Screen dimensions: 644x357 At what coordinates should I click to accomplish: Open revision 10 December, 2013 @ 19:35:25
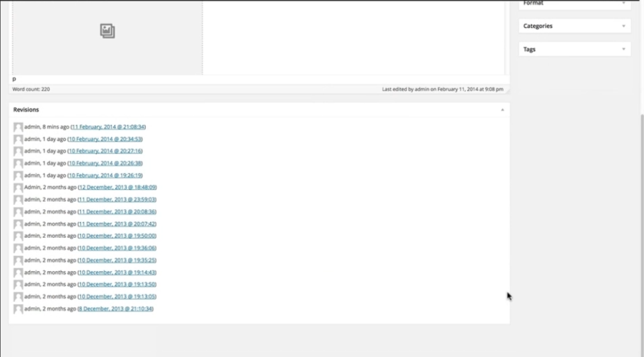[118, 261]
